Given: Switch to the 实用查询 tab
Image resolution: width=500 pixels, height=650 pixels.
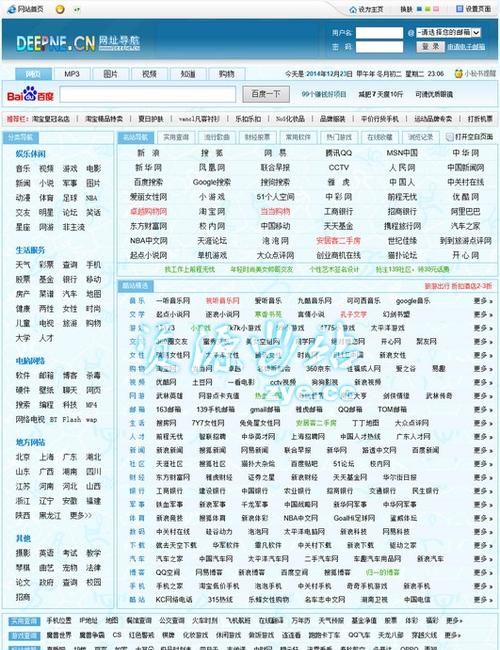Looking at the screenshot, I should (176, 137).
